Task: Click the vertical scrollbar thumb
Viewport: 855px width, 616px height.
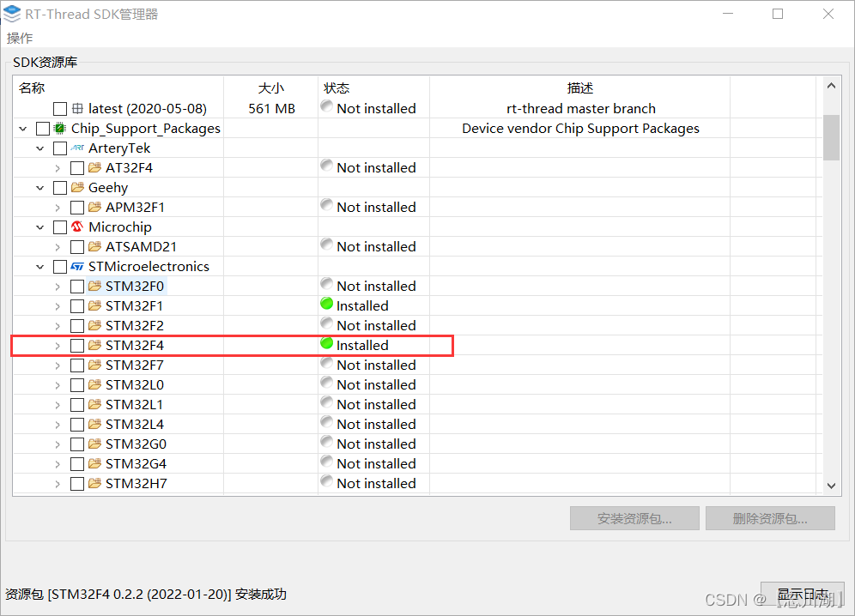Action: click(831, 137)
